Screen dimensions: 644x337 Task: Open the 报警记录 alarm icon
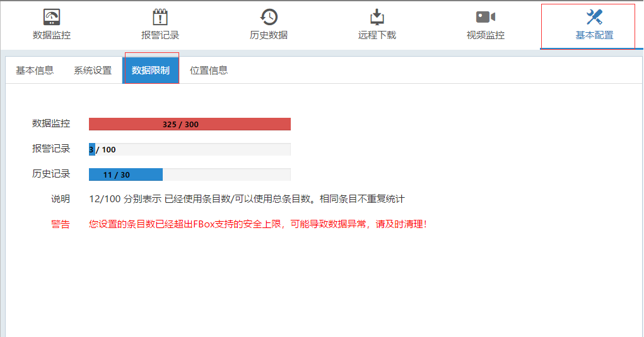(x=160, y=17)
